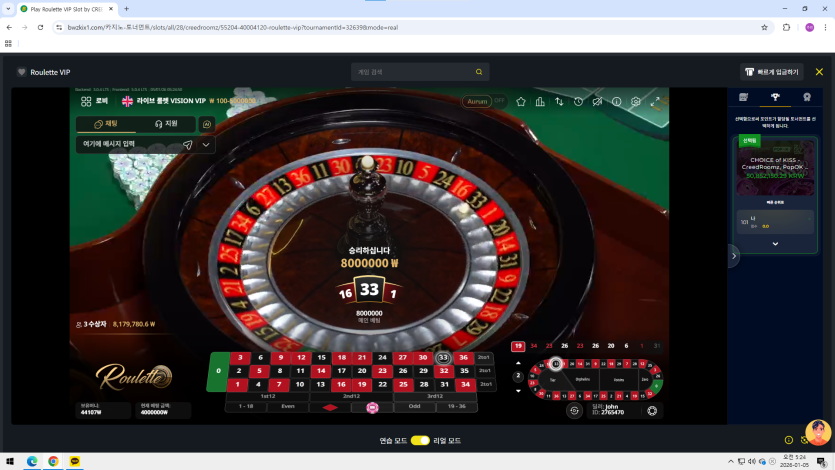Click the heart icon beside Roulette VIP
The image size is (835, 470).
tap(21, 72)
